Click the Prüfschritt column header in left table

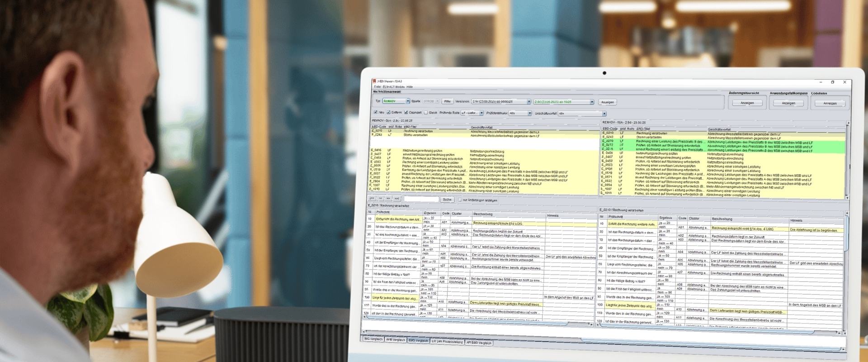pyautogui.click(x=399, y=212)
